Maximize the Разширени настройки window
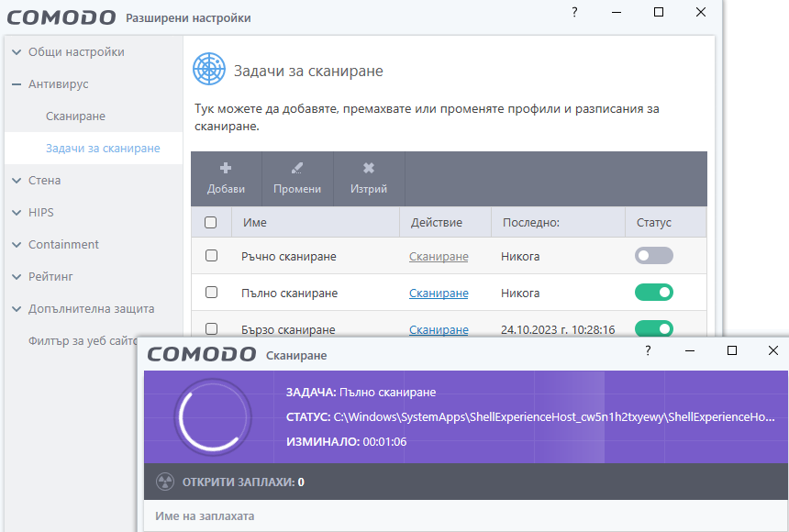The image size is (789, 532). tap(659, 12)
